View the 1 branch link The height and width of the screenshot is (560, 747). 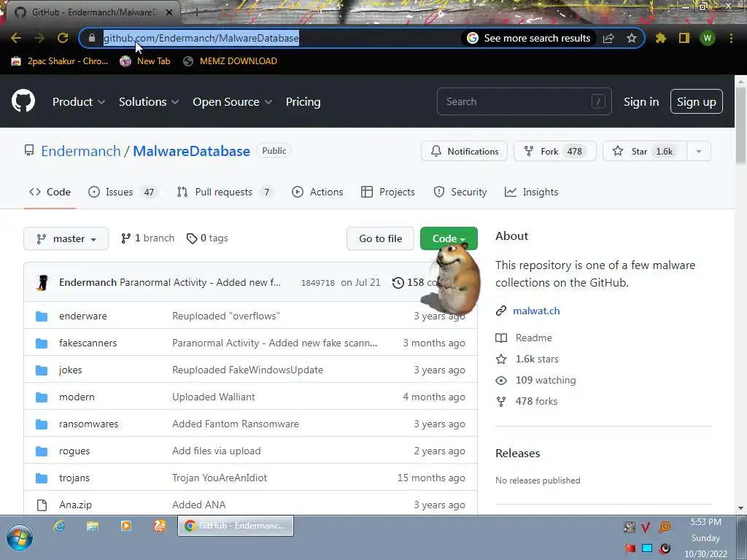(147, 238)
